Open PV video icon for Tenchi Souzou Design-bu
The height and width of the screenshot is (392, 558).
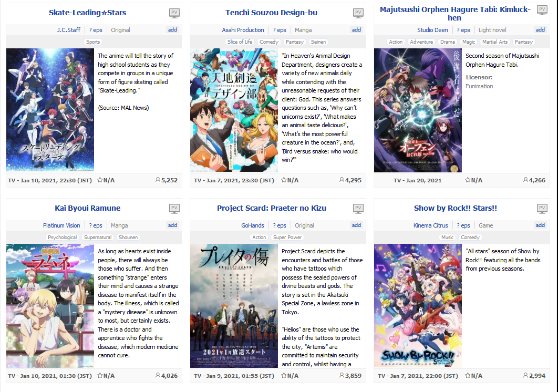(358, 14)
